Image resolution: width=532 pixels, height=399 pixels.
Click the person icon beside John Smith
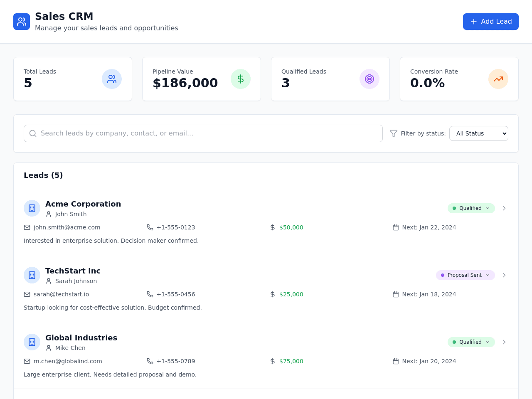49,214
